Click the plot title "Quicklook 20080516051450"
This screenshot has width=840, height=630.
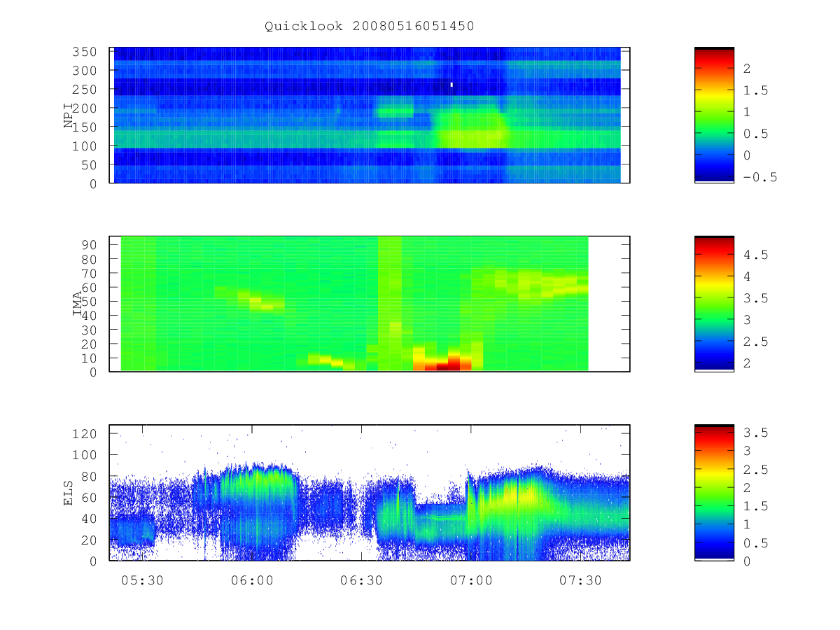click(x=370, y=27)
